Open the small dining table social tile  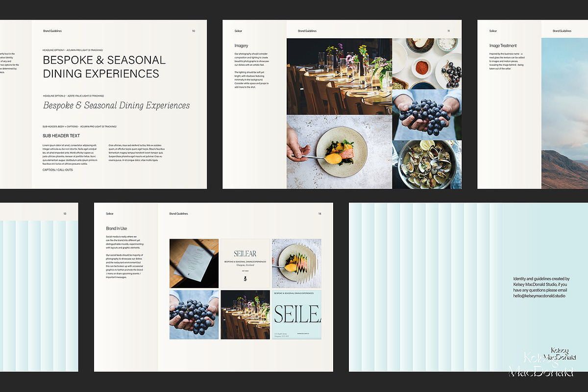coord(245,315)
